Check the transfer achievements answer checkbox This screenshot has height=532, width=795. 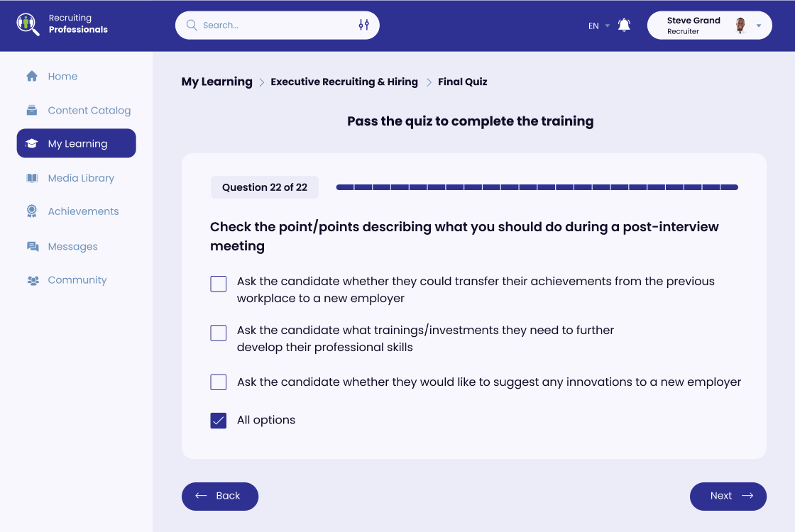219,284
